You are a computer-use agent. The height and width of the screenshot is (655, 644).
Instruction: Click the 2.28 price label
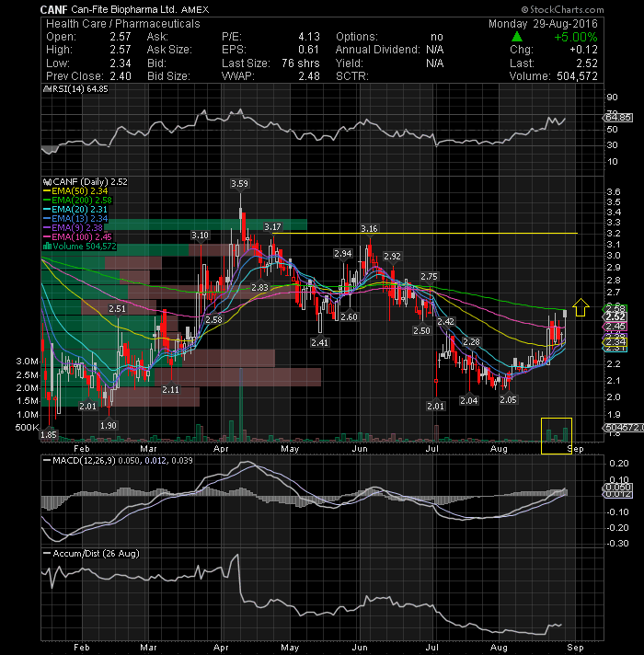471,342
